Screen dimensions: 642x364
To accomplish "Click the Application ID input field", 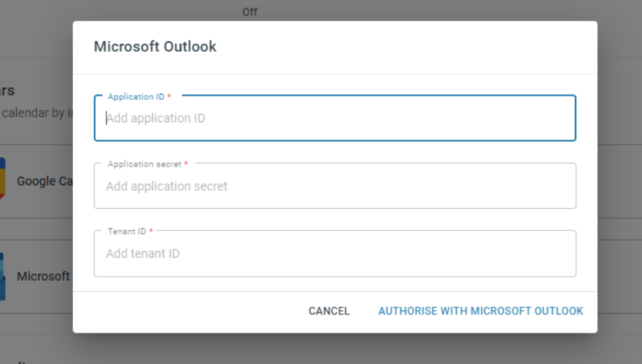I will pos(335,118).
